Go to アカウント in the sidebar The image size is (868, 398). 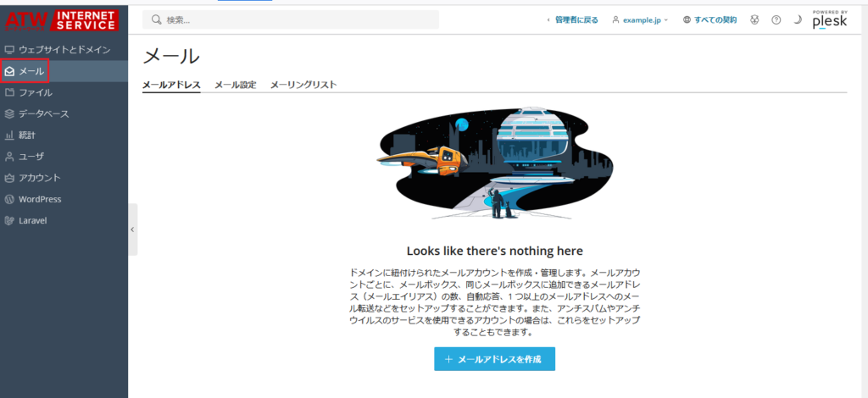[x=64, y=178]
